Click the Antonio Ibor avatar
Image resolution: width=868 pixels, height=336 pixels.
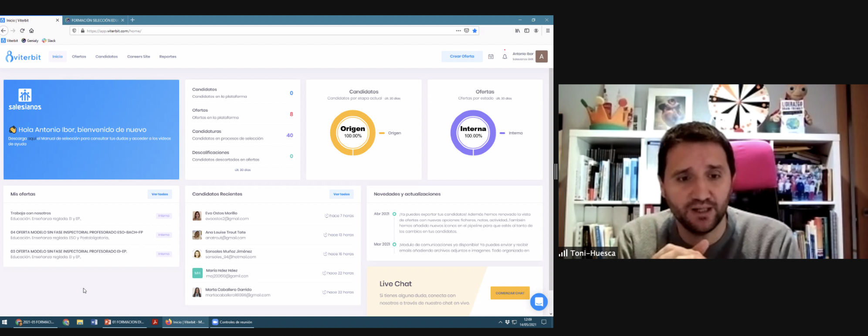(541, 56)
